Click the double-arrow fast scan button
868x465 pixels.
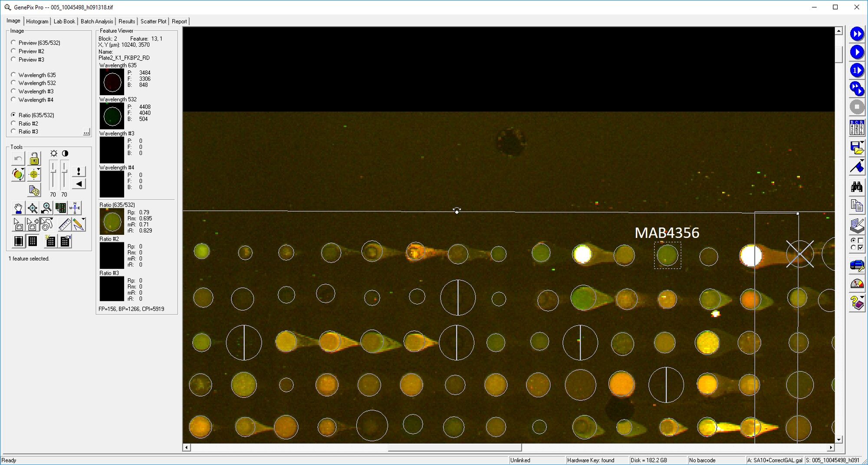(857, 34)
